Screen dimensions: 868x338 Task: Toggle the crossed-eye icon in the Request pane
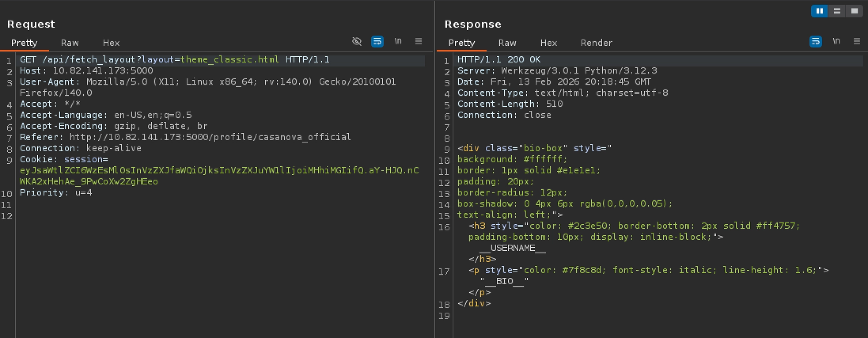(357, 41)
